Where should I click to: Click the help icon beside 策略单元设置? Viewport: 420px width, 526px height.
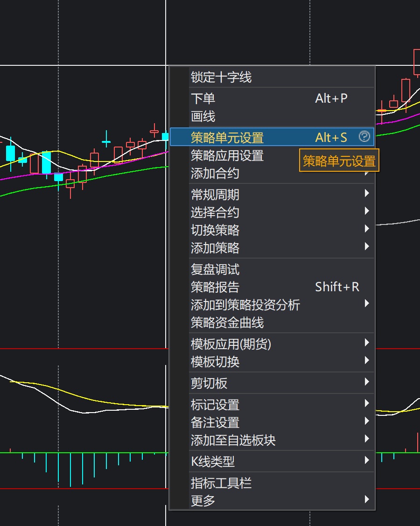364,136
